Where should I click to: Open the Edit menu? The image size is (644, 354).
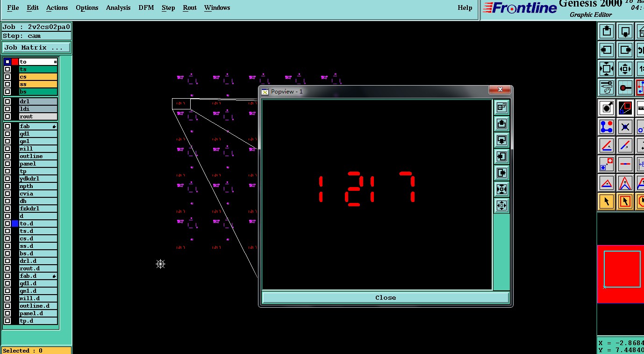click(x=33, y=7)
